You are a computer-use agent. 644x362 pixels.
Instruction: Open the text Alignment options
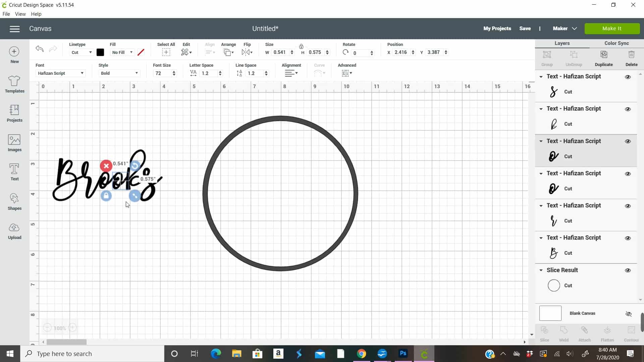(291, 73)
